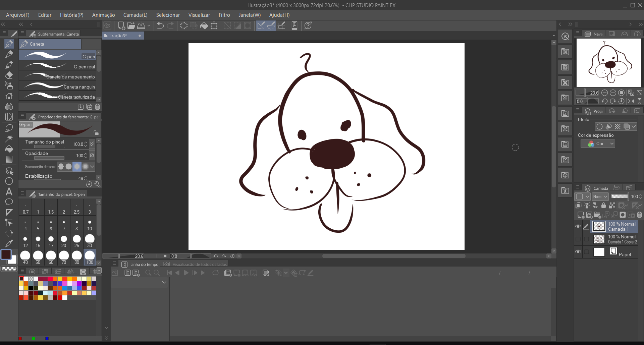
Task: Open the Camada(L) menu
Action: (135, 15)
